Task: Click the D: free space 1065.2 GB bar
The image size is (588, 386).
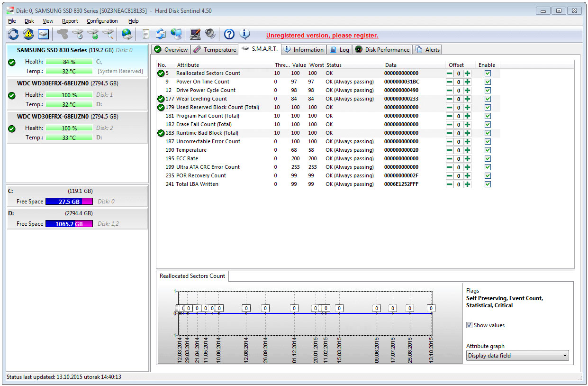Action: tap(69, 224)
